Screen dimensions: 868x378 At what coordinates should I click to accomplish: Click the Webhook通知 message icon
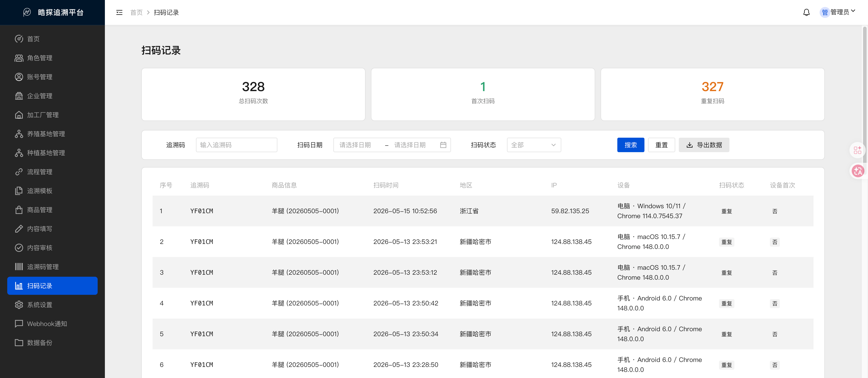pos(19,324)
